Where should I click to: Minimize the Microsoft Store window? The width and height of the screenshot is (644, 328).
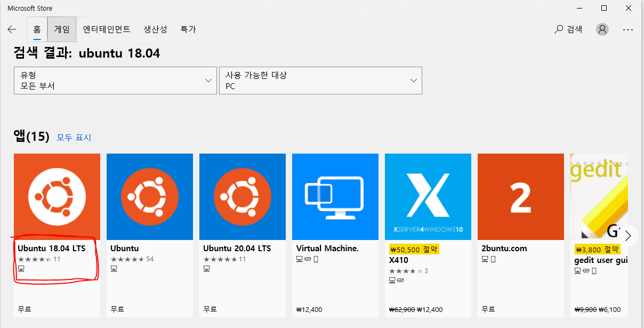pos(579,8)
